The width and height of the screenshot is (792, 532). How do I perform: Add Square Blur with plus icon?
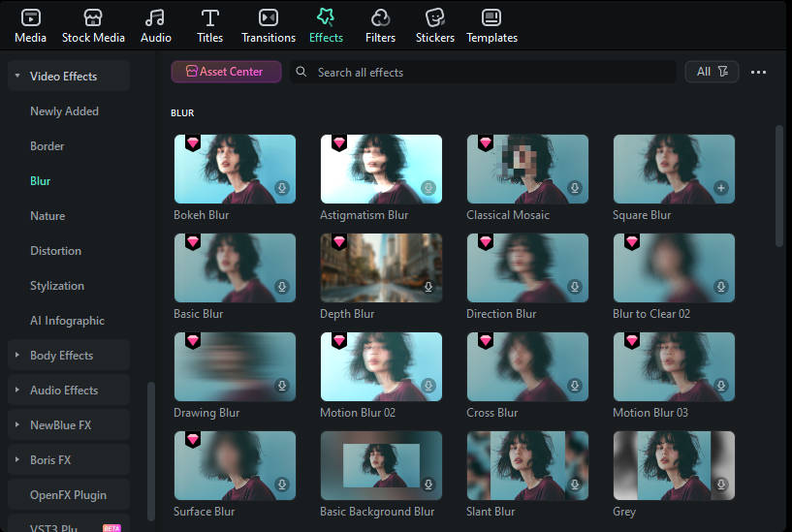[721, 188]
